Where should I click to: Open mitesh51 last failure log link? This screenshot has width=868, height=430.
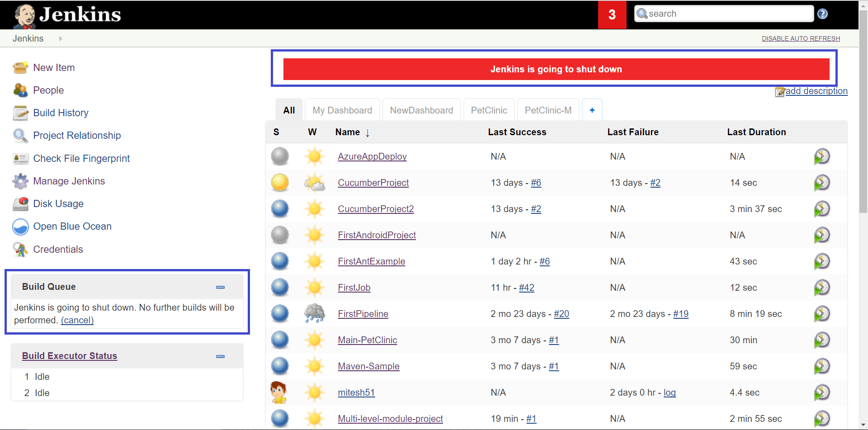coord(670,392)
